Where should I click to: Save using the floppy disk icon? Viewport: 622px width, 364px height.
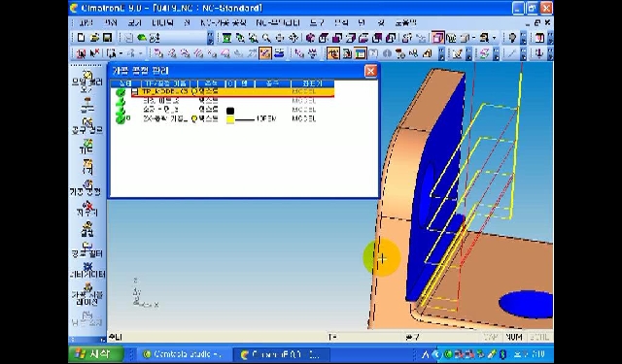pos(107,38)
